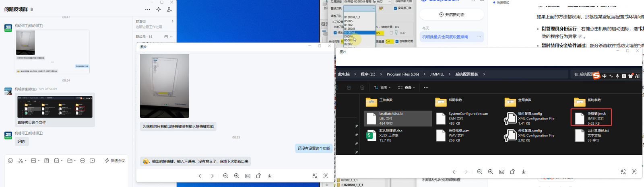
Task: Open the chat history icon beside 快速会议
Action: [x=92, y=160]
